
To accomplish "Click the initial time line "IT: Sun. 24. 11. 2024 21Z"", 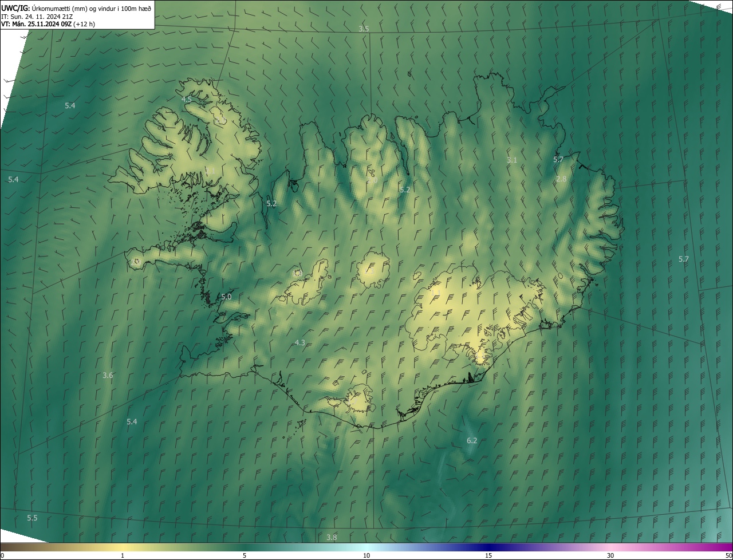I will [37, 16].
